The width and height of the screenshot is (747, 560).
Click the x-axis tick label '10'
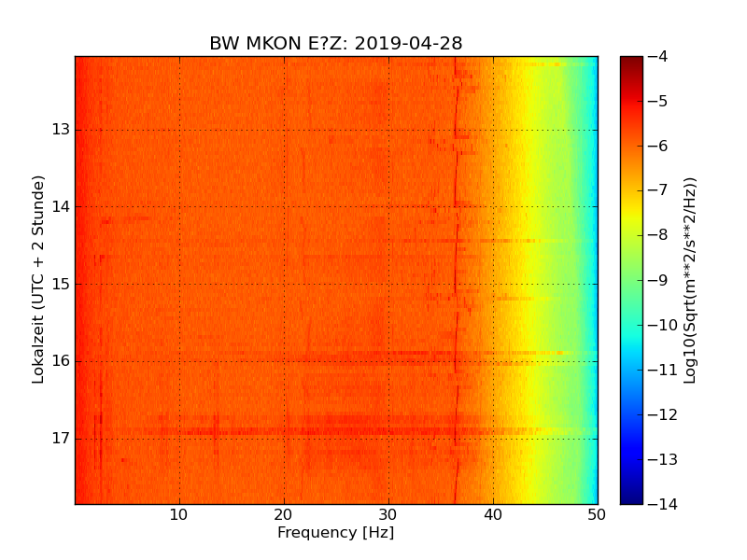(x=178, y=515)
